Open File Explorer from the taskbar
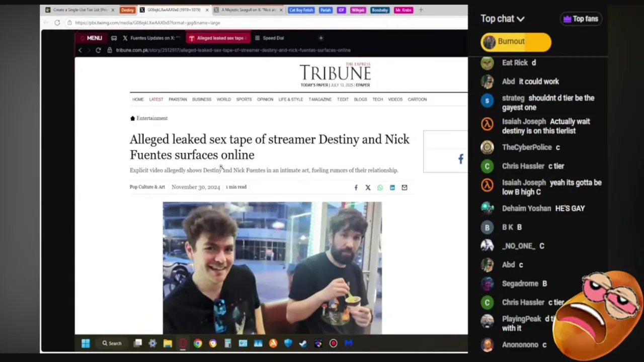This screenshot has height=362, width=644. pos(168,343)
